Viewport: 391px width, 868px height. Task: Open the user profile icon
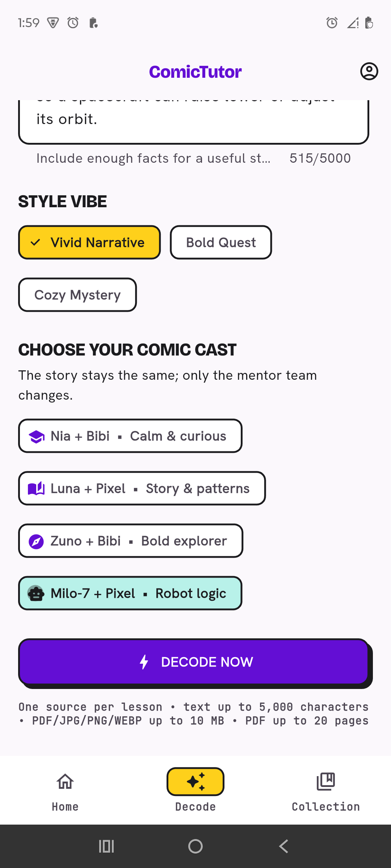(x=369, y=71)
